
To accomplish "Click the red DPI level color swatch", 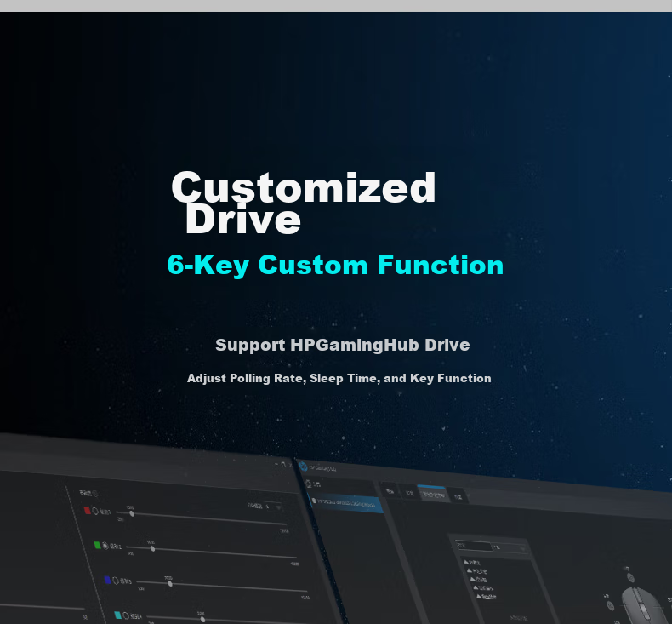I will (x=88, y=510).
